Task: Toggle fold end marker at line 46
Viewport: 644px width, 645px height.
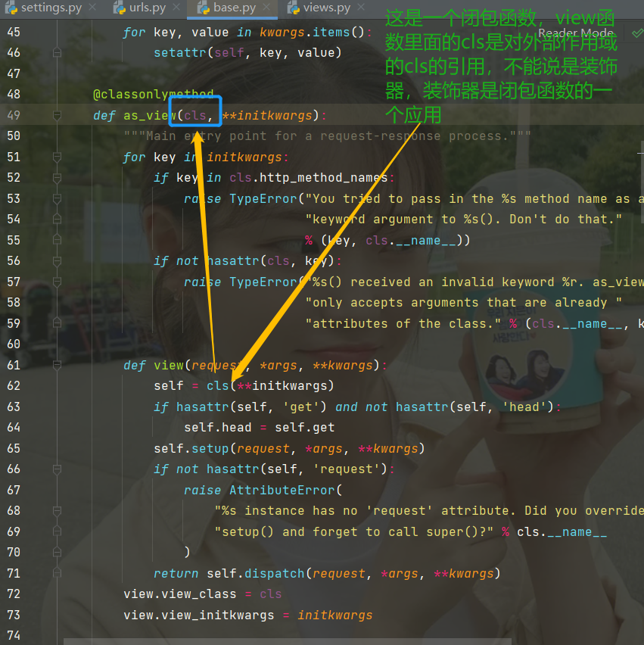Action: 58,53
